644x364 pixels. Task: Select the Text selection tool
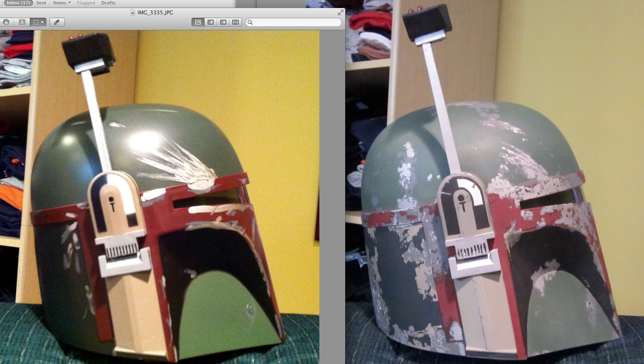click(x=22, y=22)
